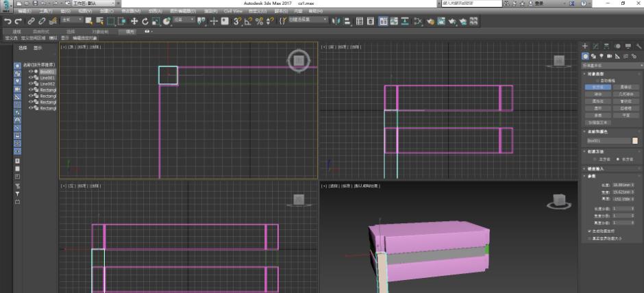
Task: Open the Civil View menu
Action: tap(233, 12)
